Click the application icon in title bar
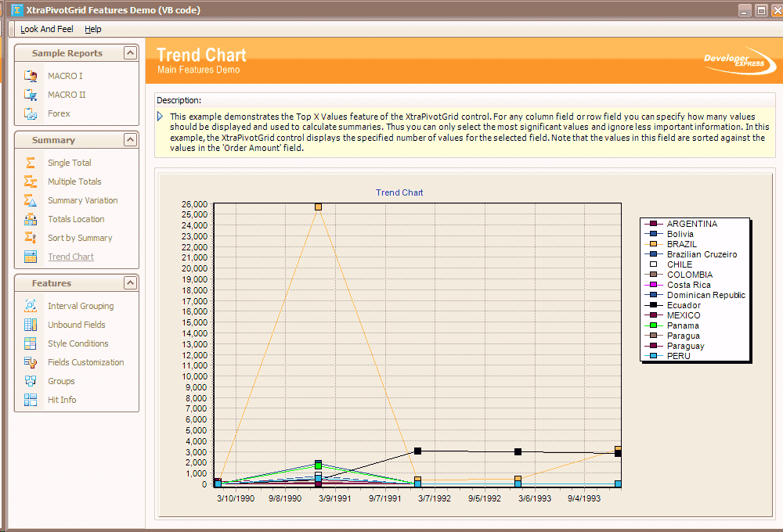The image size is (783, 532). point(17,10)
